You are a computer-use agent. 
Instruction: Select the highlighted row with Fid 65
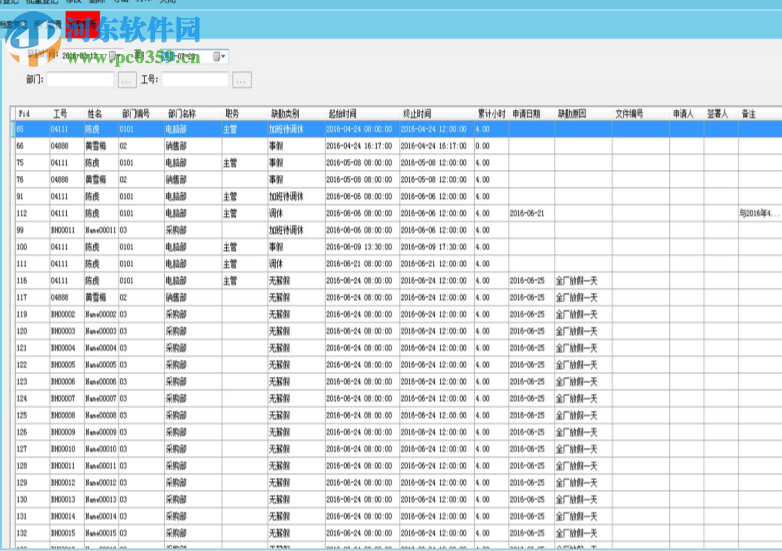pyautogui.click(x=398, y=129)
